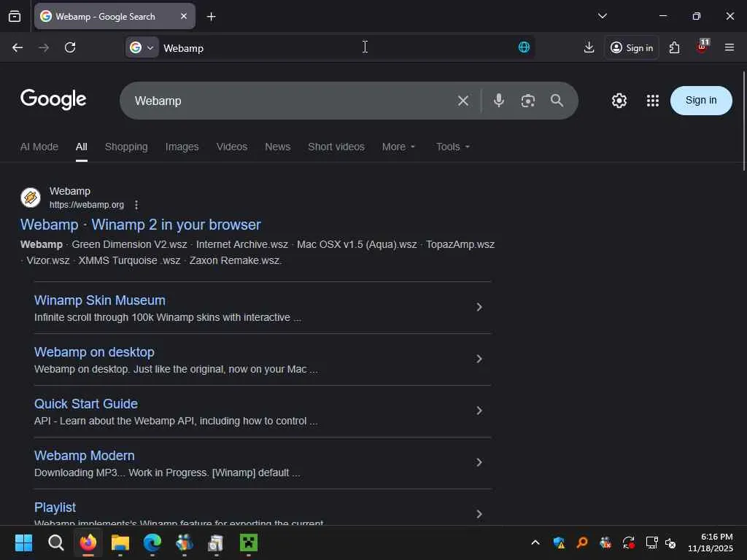747x560 pixels.
Task: Go back to the previous page
Action: tap(18, 47)
